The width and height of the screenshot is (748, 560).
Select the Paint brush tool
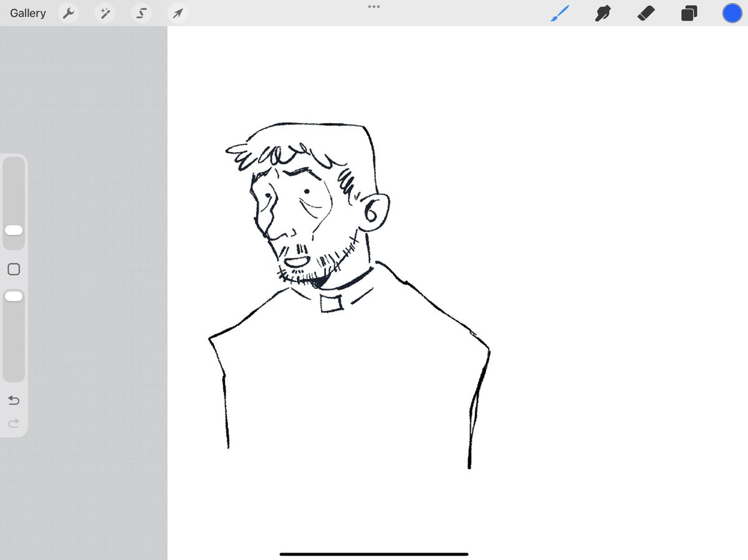pyautogui.click(x=560, y=13)
